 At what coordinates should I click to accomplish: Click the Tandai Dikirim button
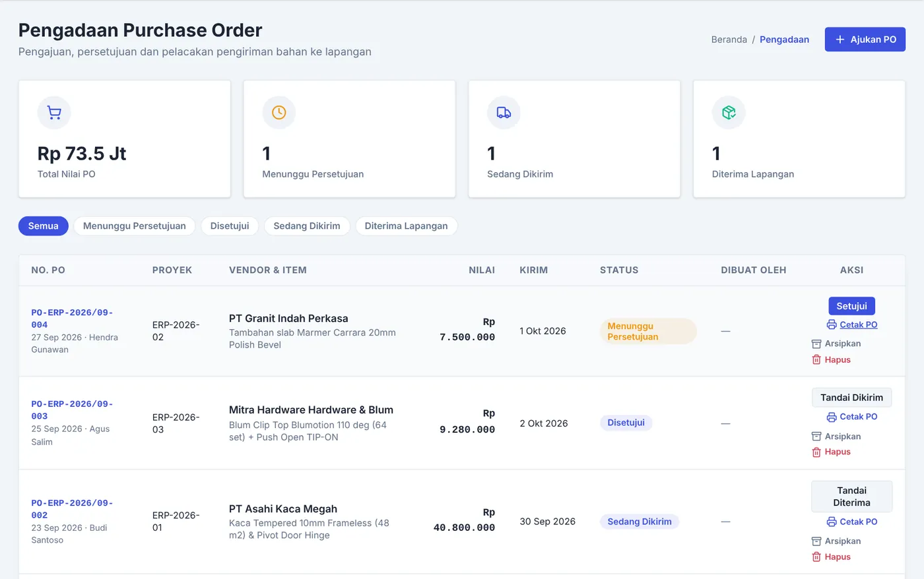(x=851, y=398)
